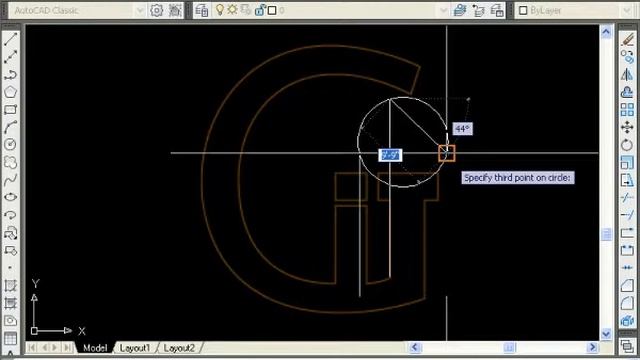Click the Insert Block tool
This screenshot has width=640, height=360.
coord(10,233)
